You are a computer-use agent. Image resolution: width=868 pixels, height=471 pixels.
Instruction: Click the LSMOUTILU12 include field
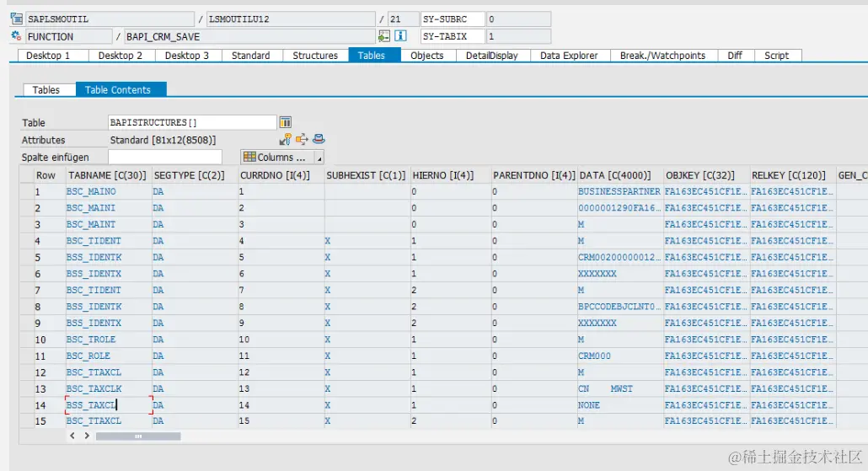tap(290, 19)
